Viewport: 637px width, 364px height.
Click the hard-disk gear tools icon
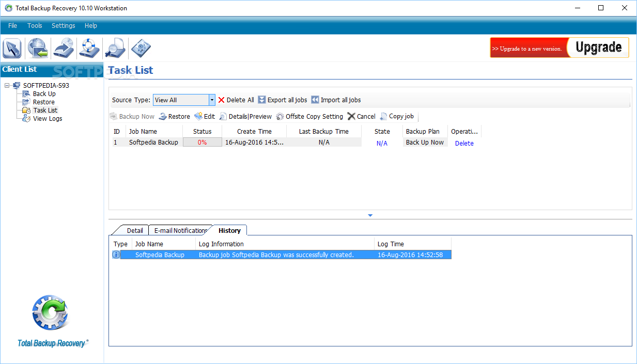pos(141,49)
